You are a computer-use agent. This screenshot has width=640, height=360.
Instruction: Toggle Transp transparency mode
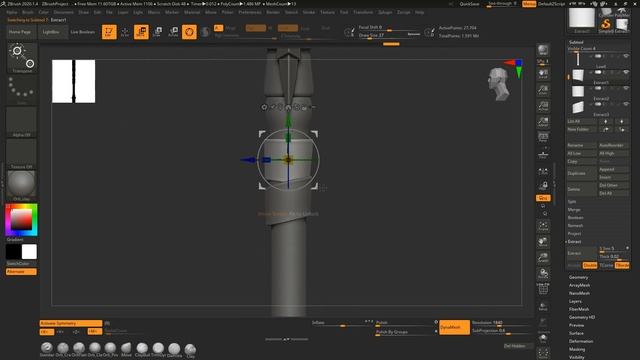(x=543, y=306)
